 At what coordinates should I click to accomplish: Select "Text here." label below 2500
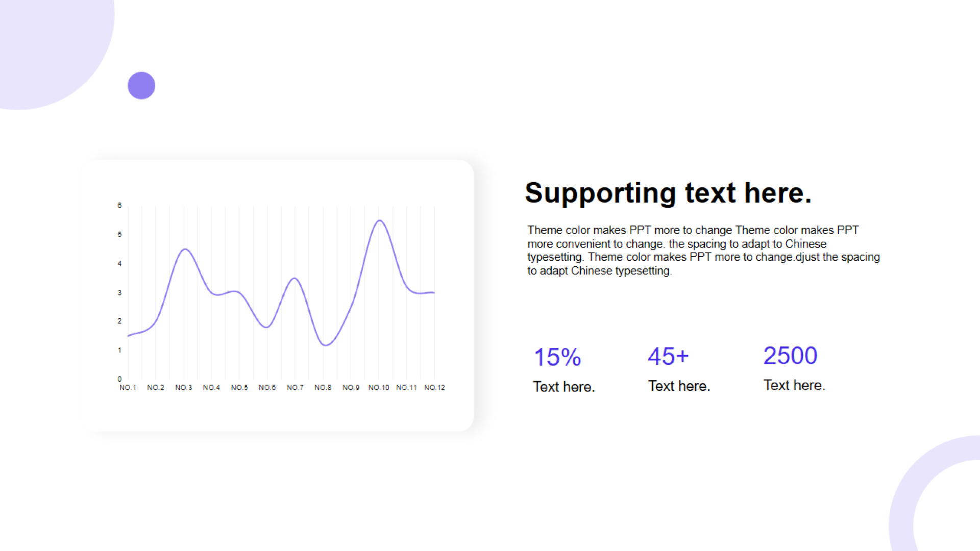(x=794, y=385)
